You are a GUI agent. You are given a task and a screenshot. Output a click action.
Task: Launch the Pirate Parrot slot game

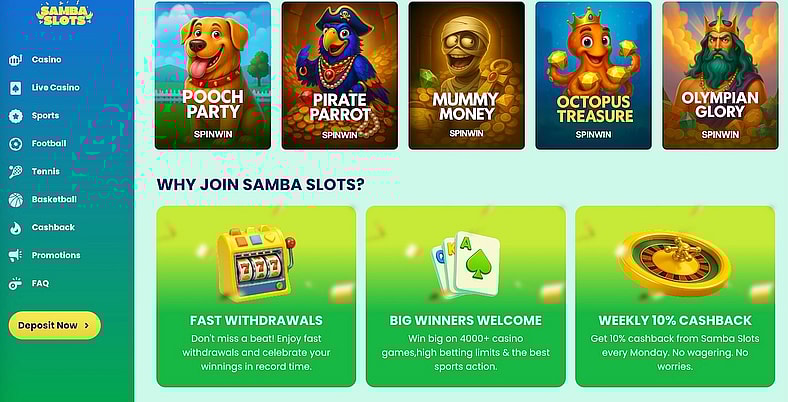(340, 75)
